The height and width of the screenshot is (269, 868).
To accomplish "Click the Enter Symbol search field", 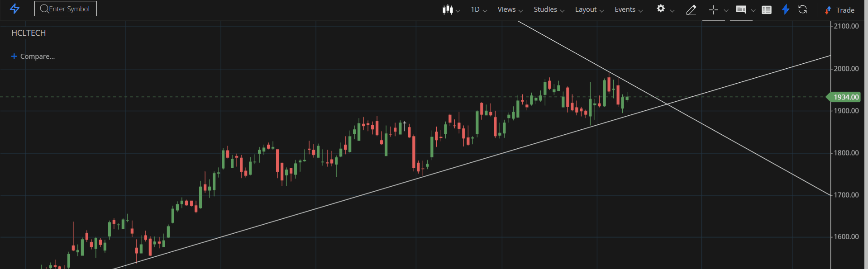I will pyautogui.click(x=66, y=9).
